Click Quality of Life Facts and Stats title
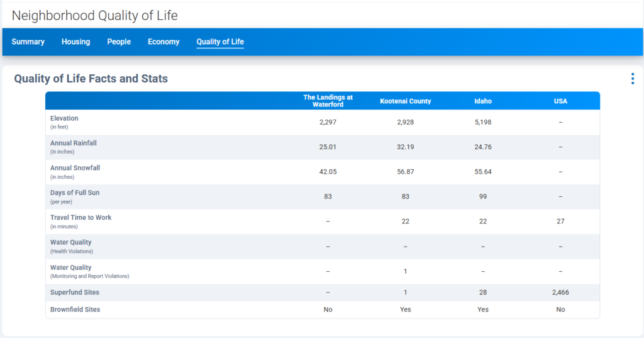This screenshot has height=338, width=644. click(x=91, y=79)
